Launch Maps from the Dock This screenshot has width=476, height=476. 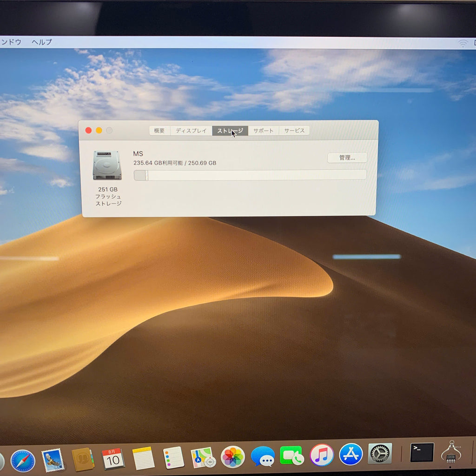[203, 457]
